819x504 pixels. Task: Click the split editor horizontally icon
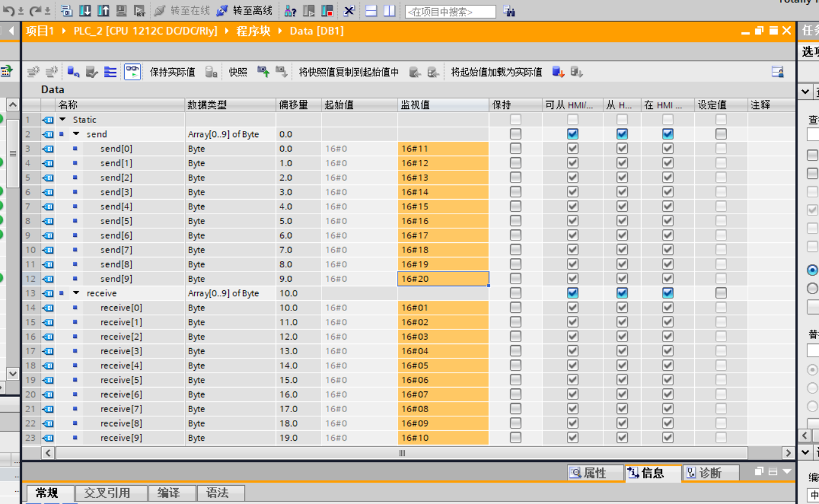coord(371,11)
